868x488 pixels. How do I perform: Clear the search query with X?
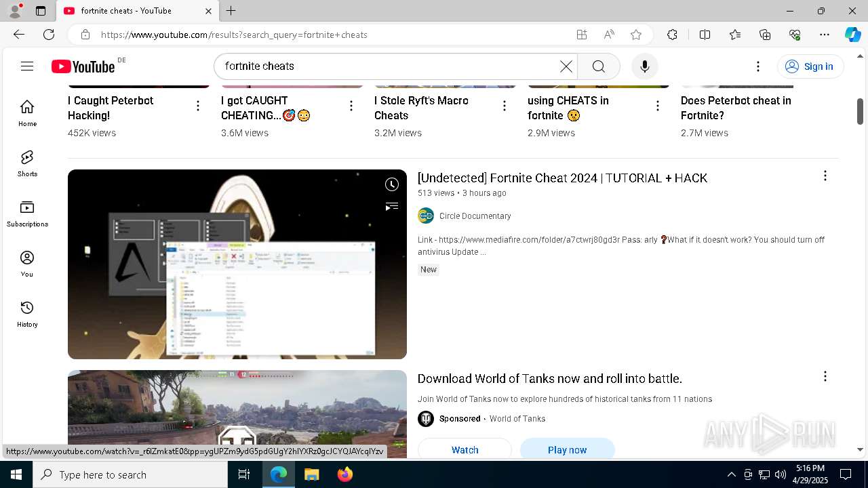click(566, 66)
